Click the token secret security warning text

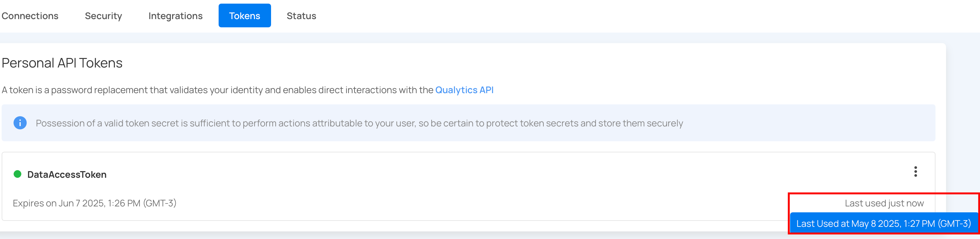coord(359,123)
